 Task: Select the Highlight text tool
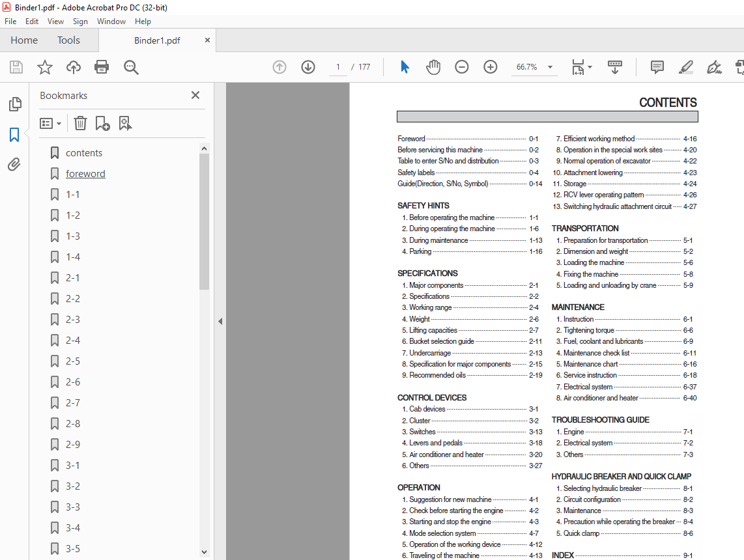[685, 67]
